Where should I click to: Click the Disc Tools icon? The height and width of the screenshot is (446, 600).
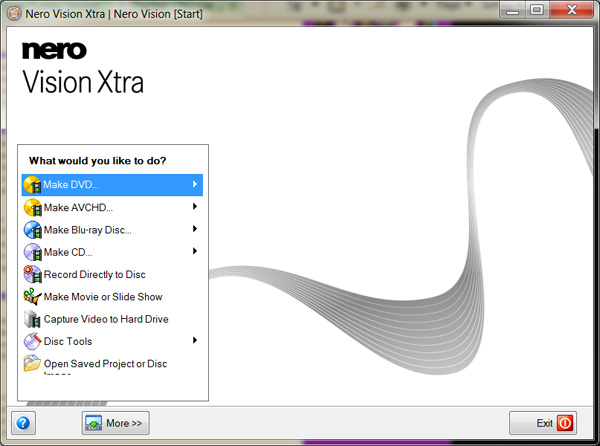[x=33, y=341]
